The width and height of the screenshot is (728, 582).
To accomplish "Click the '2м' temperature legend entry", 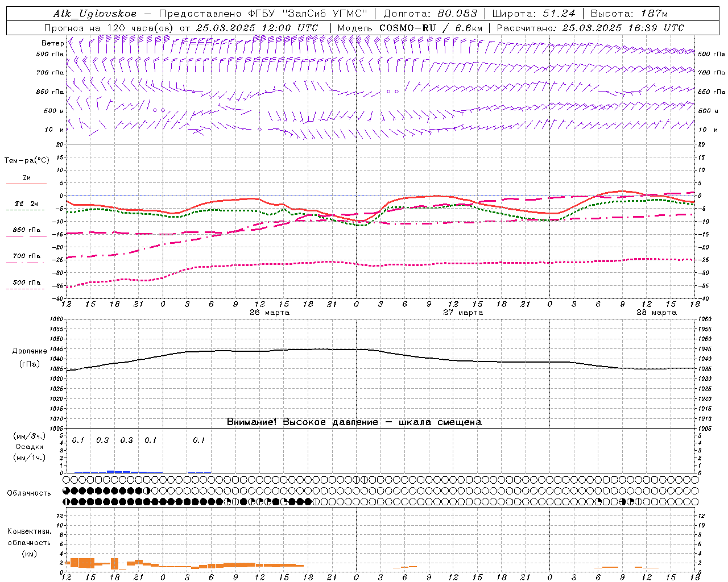I will pos(27,178).
